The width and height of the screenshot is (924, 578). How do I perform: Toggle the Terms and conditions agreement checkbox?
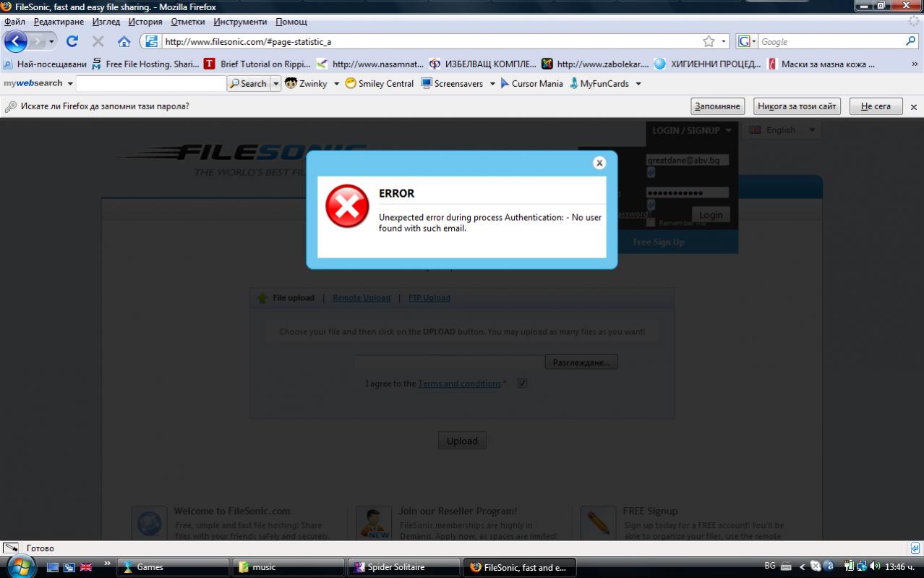tap(522, 383)
